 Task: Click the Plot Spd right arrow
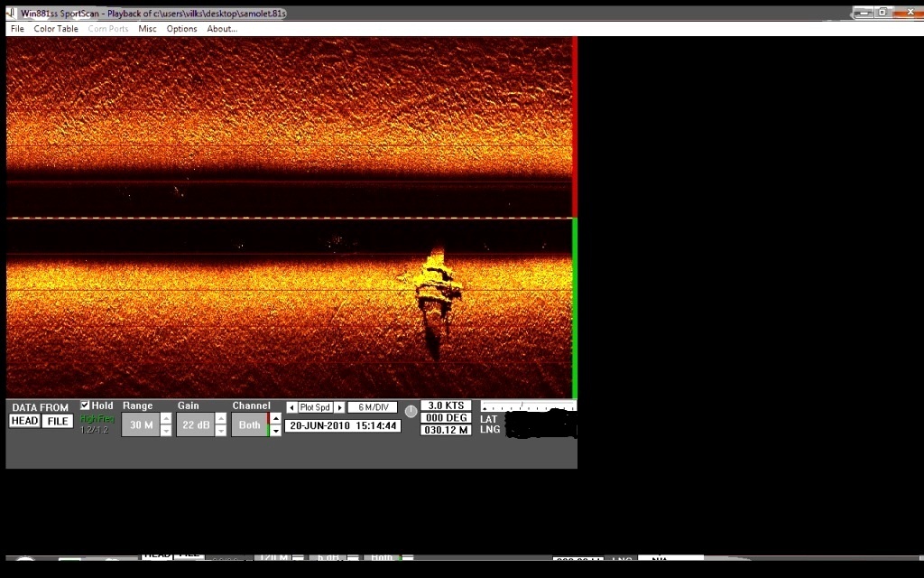340,408
